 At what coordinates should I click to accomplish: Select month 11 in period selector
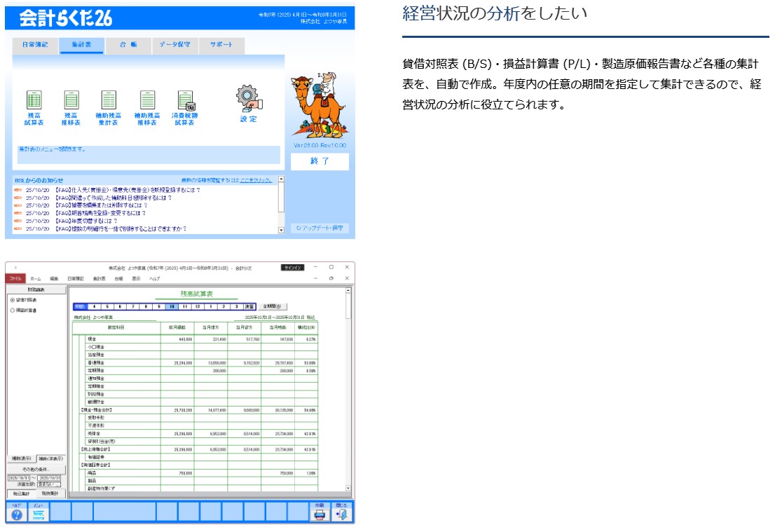tap(186, 306)
